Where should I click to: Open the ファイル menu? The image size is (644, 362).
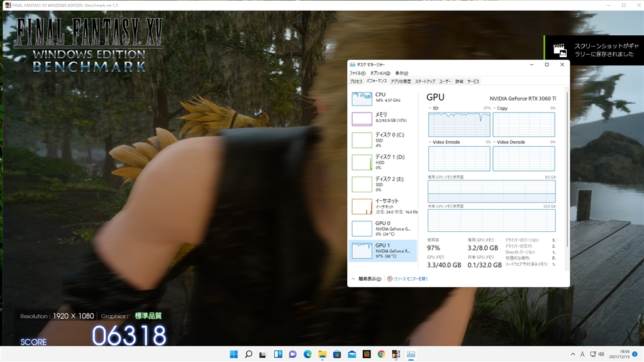(357, 73)
